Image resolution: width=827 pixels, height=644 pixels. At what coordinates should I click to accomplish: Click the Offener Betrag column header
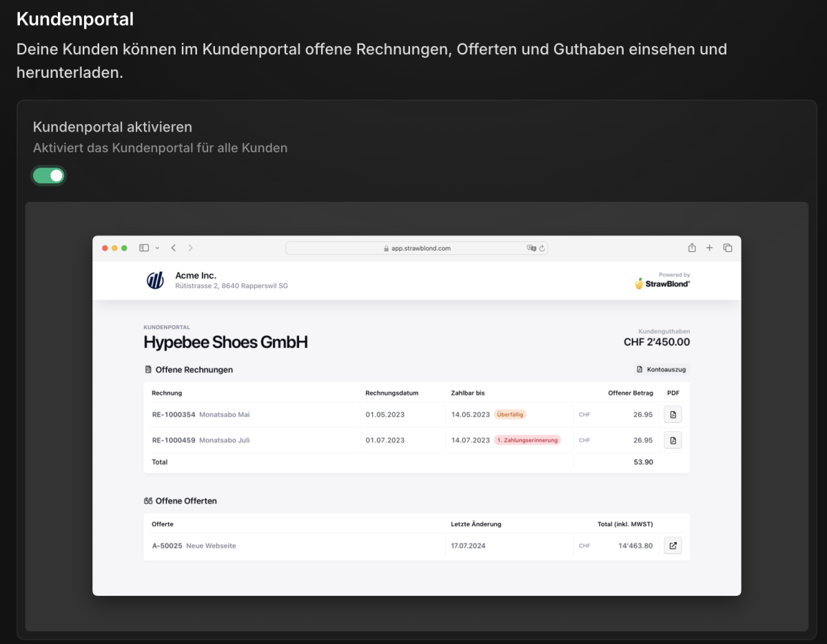(x=630, y=393)
